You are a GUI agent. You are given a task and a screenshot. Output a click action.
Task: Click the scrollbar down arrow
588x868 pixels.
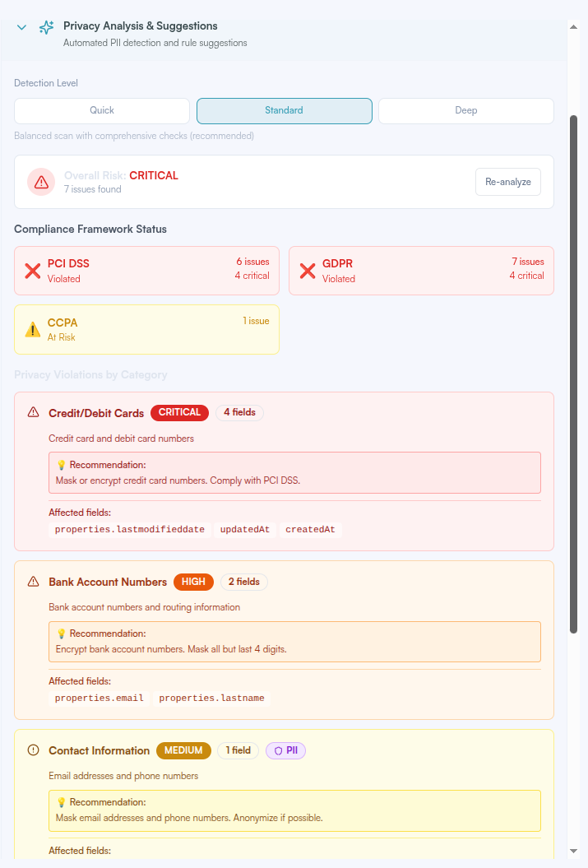[573, 851]
